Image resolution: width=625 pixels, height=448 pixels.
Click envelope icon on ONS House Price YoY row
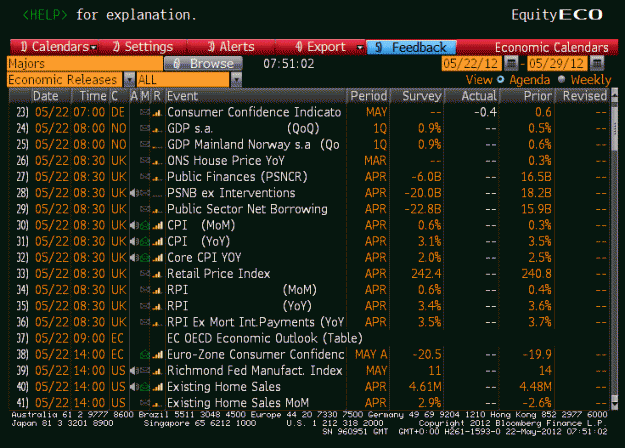pyautogui.click(x=145, y=161)
